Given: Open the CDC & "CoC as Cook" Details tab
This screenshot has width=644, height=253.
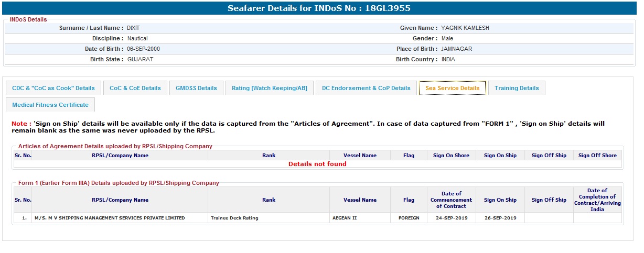Looking at the screenshot, I should pyautogui.click(x=53, y=88).
